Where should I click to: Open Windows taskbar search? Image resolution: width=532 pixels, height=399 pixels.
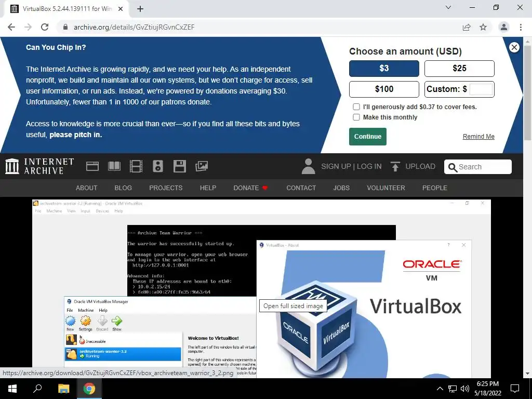(37, 389)
